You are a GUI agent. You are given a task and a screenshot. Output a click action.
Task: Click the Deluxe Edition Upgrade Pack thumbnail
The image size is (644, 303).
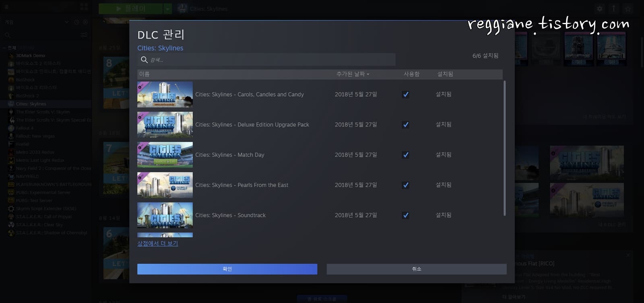point(165,125)
